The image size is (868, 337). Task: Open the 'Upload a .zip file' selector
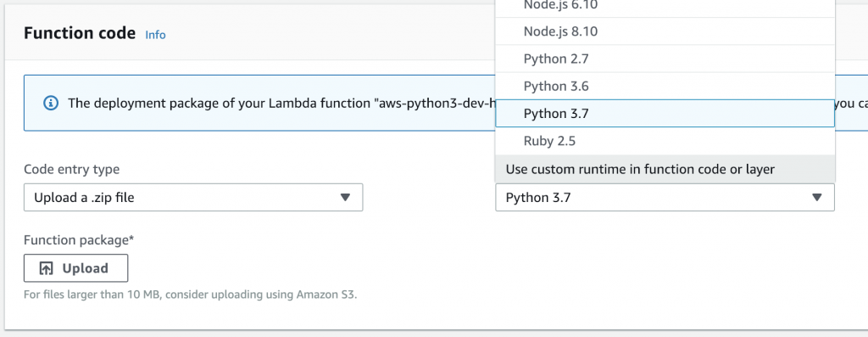193,197
